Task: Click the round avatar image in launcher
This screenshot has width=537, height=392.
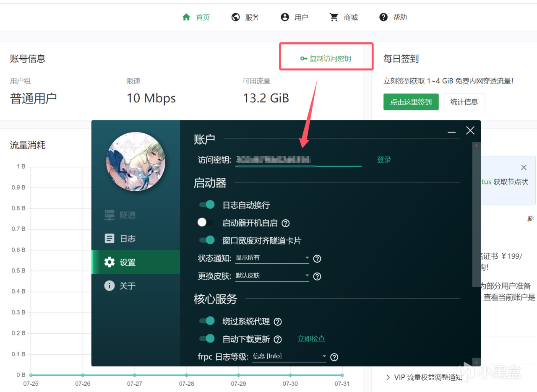Action: point(136,161)
